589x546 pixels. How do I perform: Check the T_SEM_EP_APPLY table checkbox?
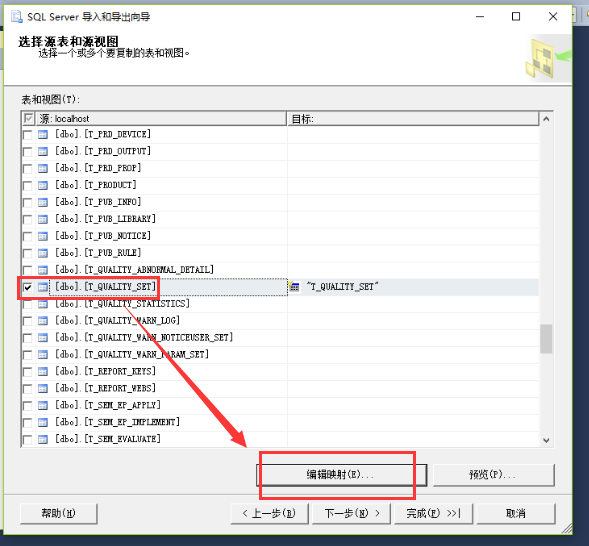[x=27, y=406]
